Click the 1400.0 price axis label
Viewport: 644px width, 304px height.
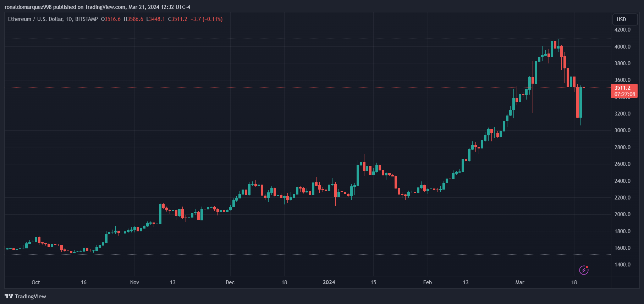click(623, 265)
